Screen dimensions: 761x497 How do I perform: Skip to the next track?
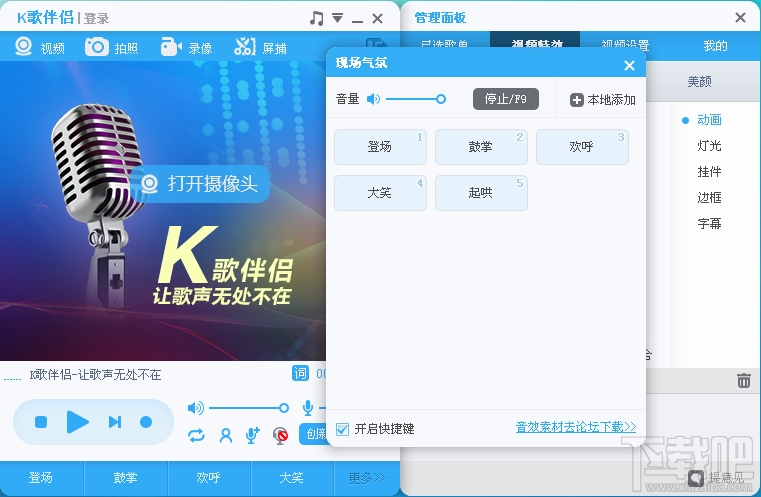tap(115, 422)
